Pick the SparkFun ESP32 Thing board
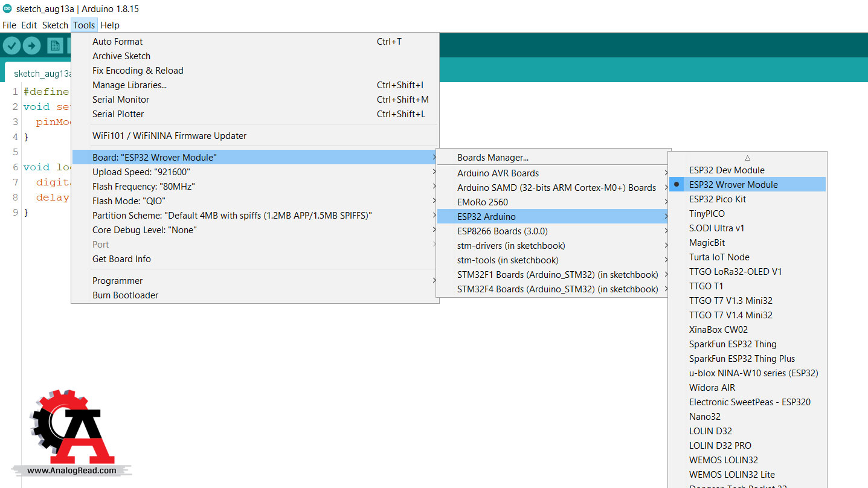Screen dimensions: 868x488 click(747, 344)
